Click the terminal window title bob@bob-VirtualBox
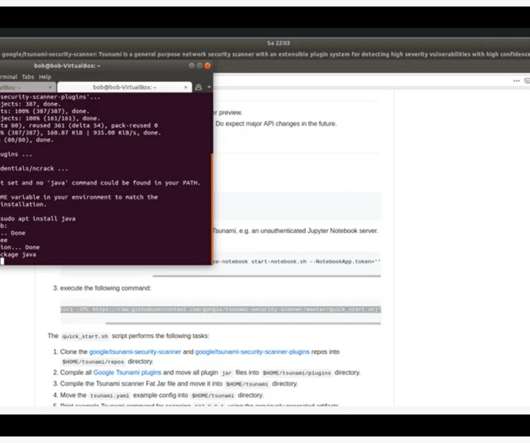Viewport: 530px width, 443px height. click(67, 66)
